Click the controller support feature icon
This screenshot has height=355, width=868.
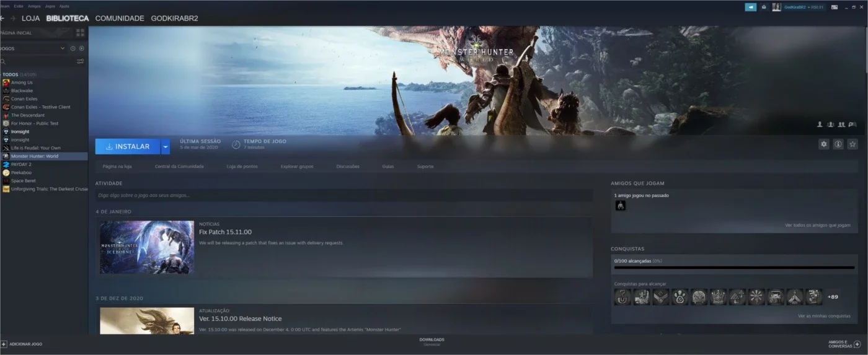[852, 125]
